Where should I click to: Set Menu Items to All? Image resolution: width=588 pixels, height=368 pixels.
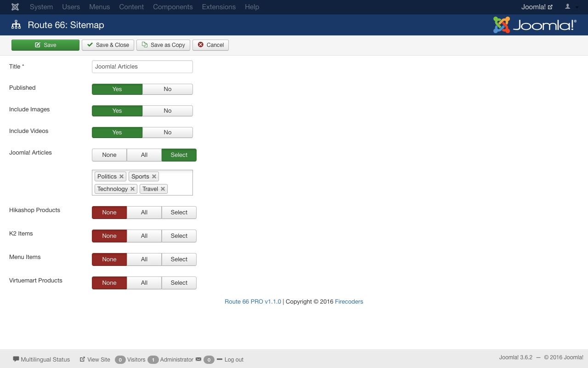tap(144, 259)
